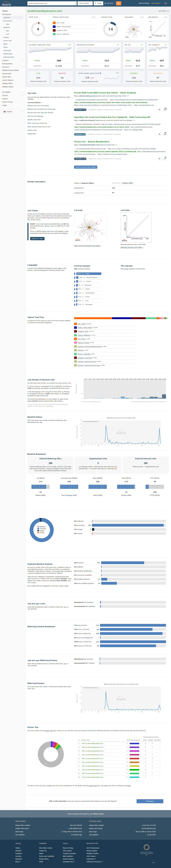Image resolution: width=171 pixels, height=868 pixels.
Task: Open Bulk Backlinks in the sidebar
Action: 7,64
